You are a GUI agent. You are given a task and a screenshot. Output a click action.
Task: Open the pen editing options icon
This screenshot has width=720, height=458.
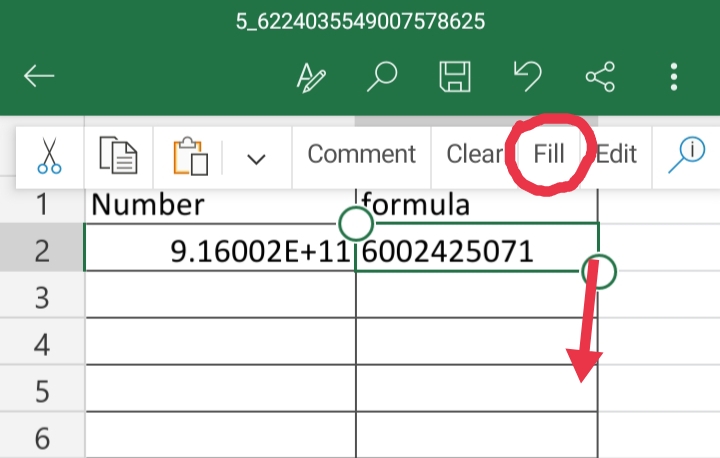click(311, 77)
